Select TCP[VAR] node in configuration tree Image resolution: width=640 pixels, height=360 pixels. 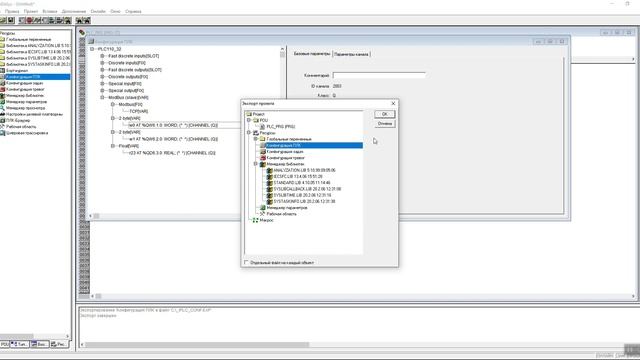(138, 111)
